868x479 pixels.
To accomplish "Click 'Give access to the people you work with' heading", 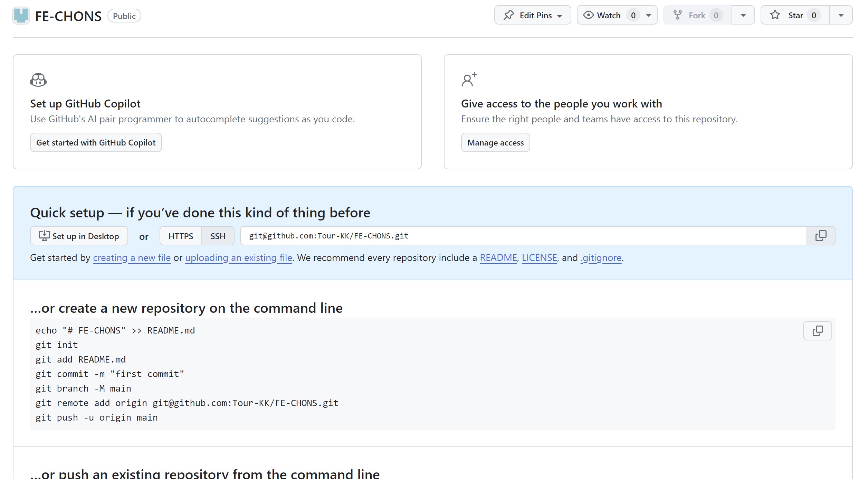I will 562,104.
